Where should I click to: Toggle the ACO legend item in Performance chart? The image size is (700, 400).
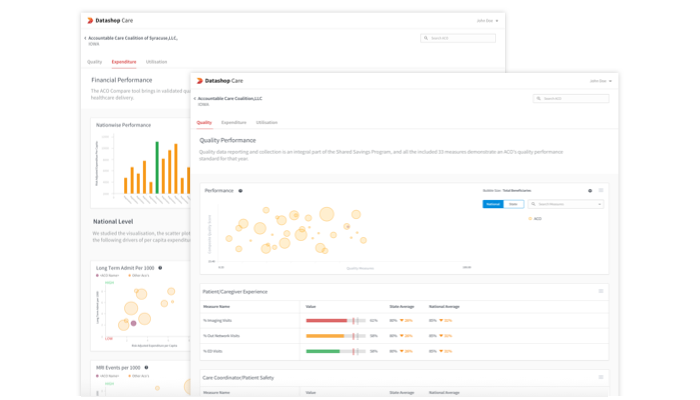click(x=535, y=218)
